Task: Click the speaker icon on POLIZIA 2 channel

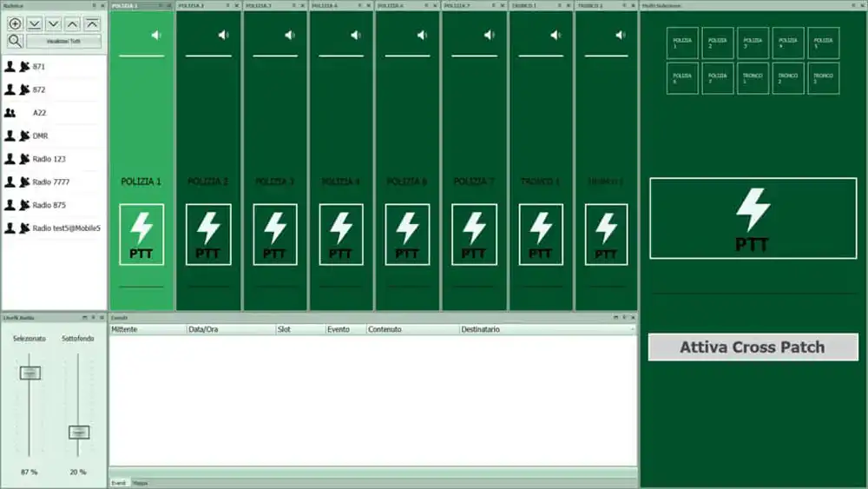Action: point(223,35)
